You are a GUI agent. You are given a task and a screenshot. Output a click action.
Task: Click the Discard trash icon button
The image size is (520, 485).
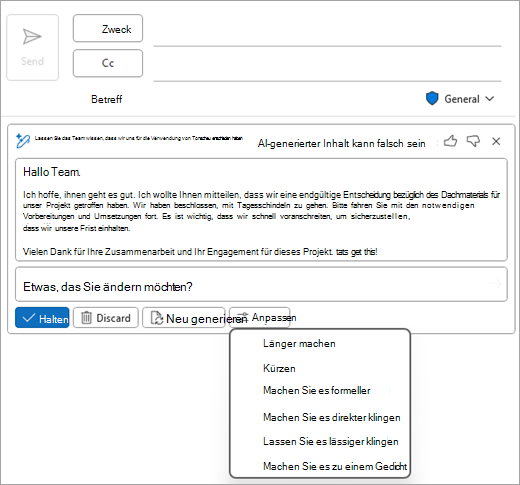(106, 318)
